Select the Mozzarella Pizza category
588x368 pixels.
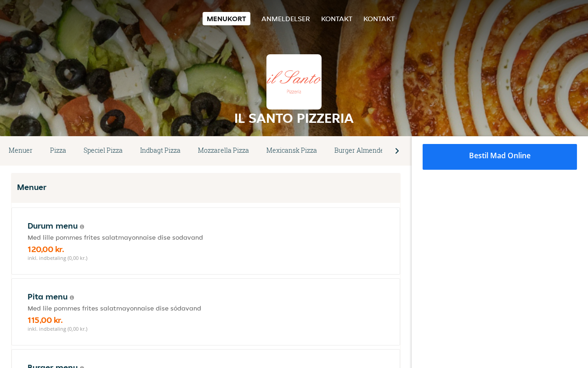coord(223,150)
